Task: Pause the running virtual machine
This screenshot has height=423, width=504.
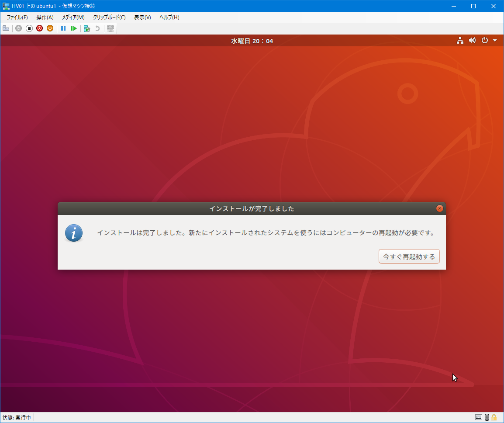Action: pos(63,28)
